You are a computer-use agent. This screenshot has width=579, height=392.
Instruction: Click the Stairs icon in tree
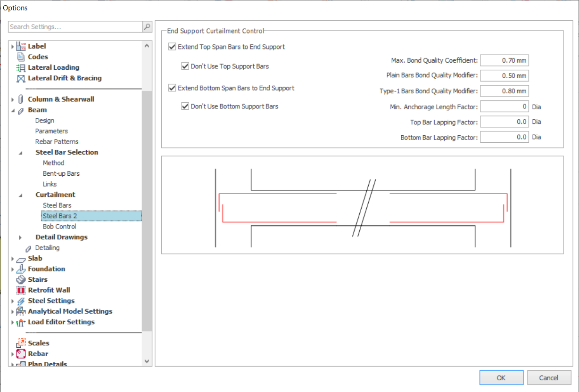pos(21,279)
